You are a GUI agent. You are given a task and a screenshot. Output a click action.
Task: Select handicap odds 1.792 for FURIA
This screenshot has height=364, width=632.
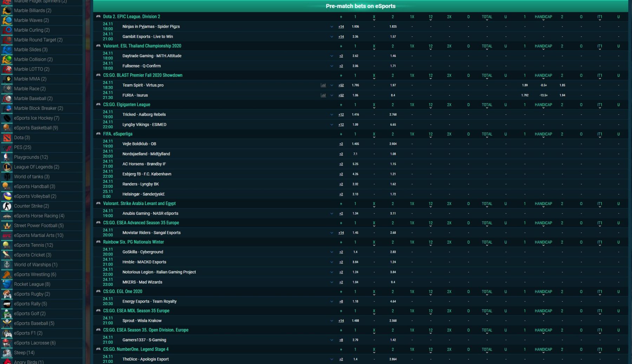(x=525, y=95)
